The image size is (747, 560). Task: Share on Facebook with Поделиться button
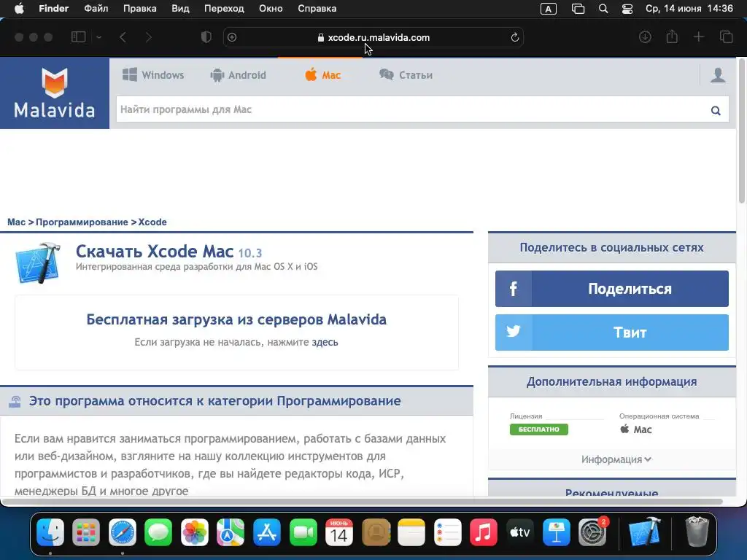pos(612,289)
